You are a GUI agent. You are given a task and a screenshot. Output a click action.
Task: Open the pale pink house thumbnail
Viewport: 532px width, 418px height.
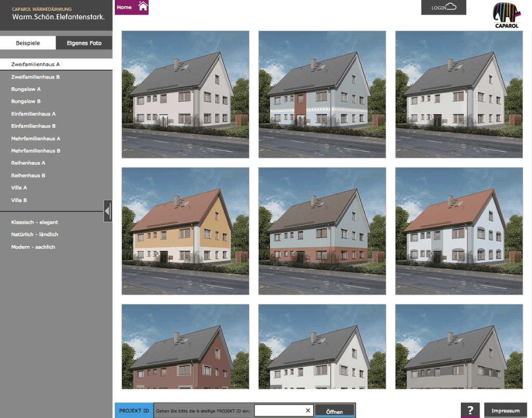coord(185,95)
